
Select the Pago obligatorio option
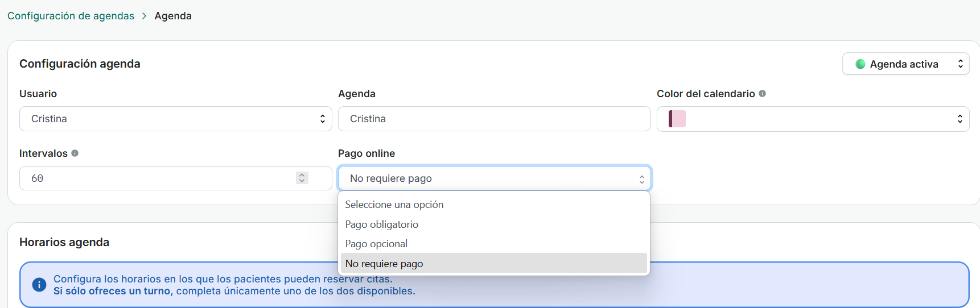(382, 224)
